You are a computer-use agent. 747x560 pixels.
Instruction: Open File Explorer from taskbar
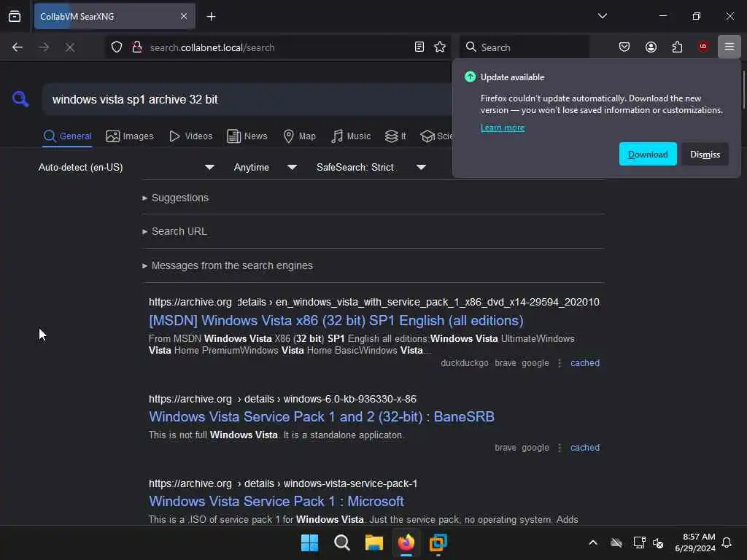(x=374, y=542)
